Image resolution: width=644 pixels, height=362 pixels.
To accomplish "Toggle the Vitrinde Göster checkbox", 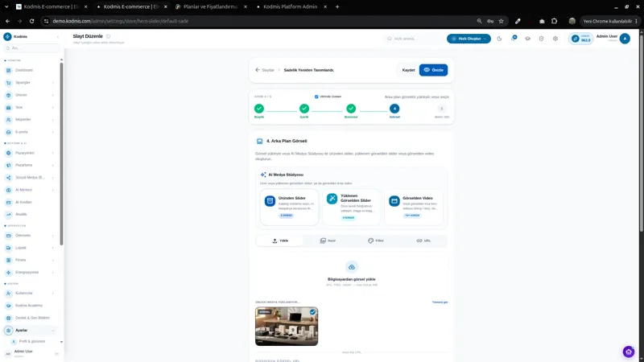I will pos(316,97).
